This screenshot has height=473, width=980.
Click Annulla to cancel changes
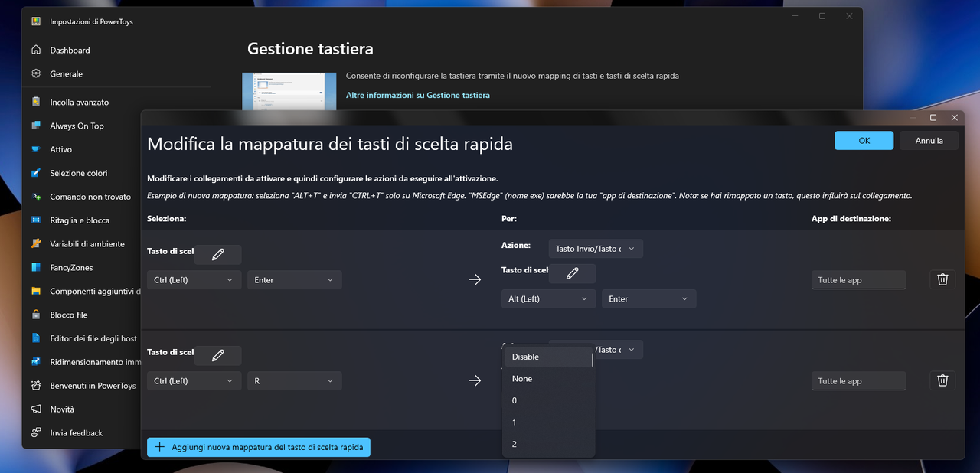[x=929, y=141]
